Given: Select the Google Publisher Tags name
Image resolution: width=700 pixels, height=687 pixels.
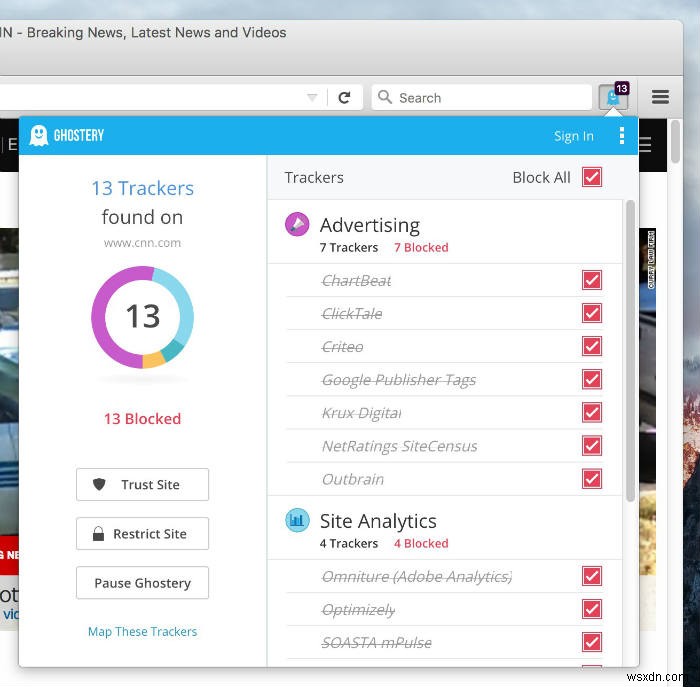Looking at the screenshot, I should click(399, 380).
